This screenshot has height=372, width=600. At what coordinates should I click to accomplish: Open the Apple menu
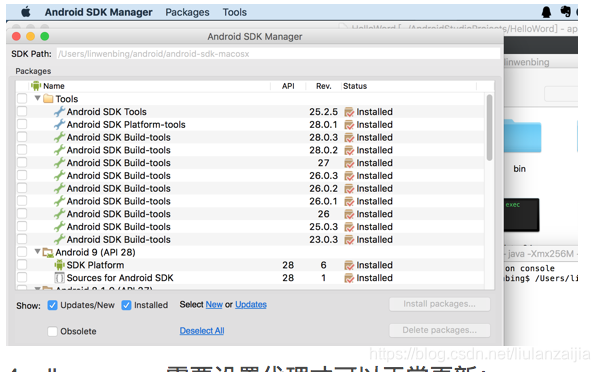click(26, 12)
